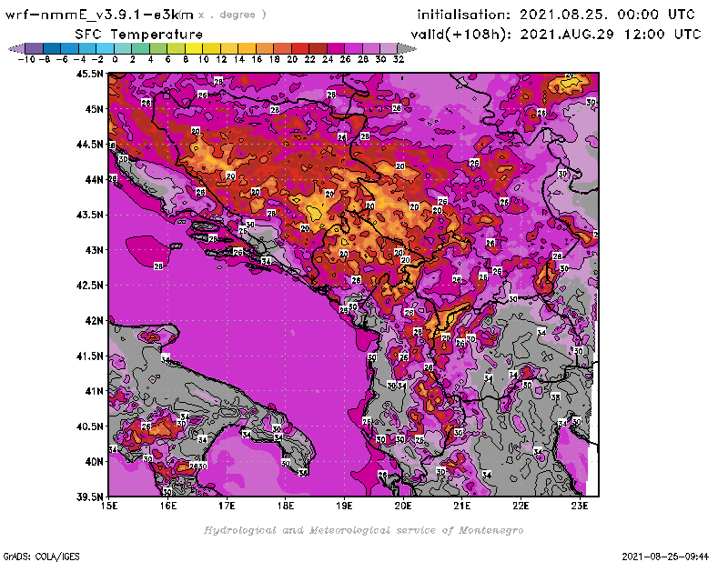Click the '2021-08-26-09:44' timestamp
This screenshot has height=562, width=728.
[665, 557]
